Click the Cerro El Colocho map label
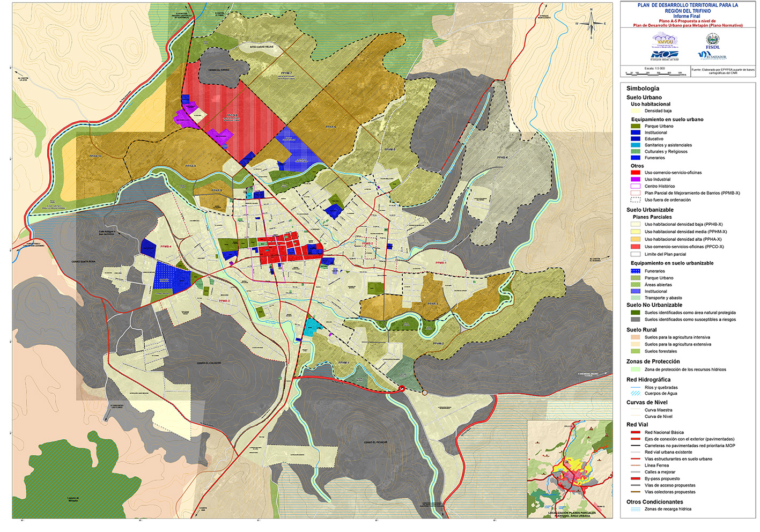This screenshot has height=532, width=760. click(209, 363)
